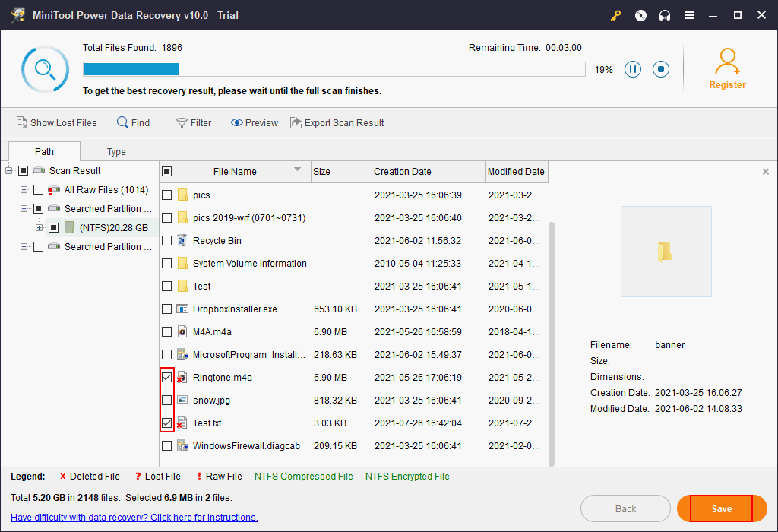Pause the scan in progress

click(x=632, y=69)
